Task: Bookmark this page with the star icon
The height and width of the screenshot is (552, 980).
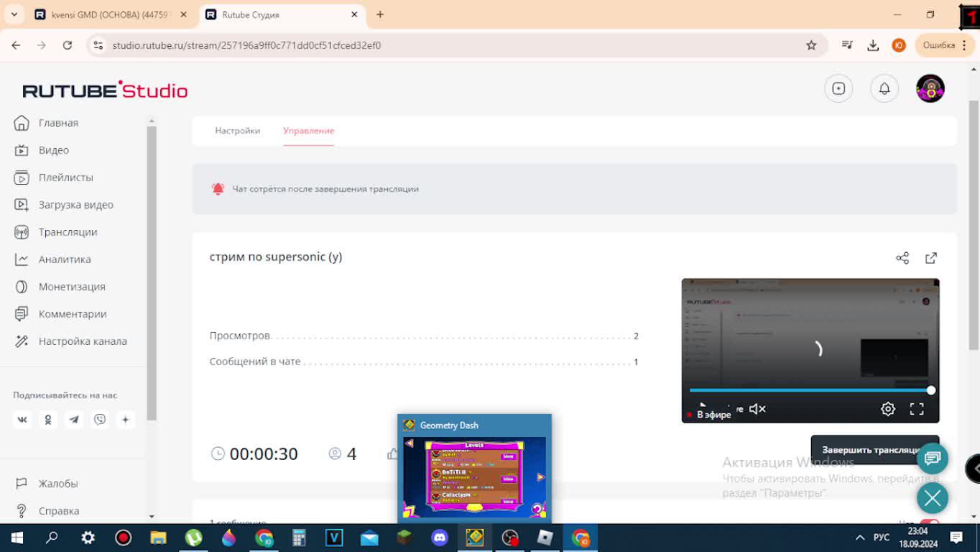Action: click(811, 45)
